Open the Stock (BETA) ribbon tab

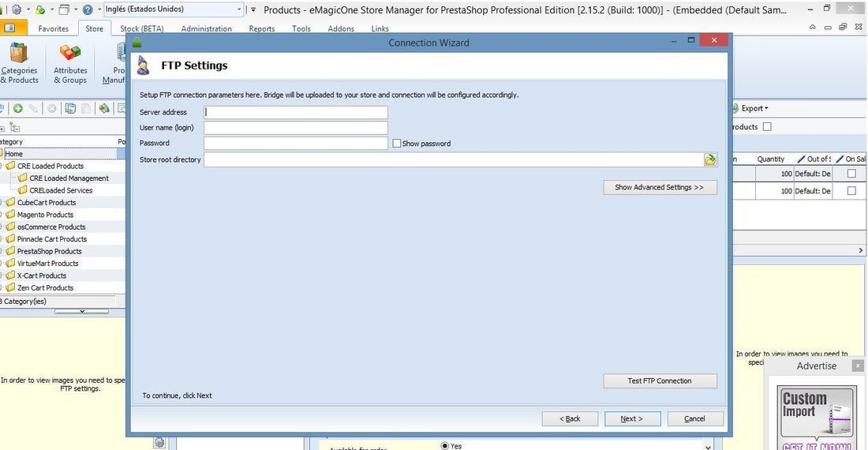[142, 28]
